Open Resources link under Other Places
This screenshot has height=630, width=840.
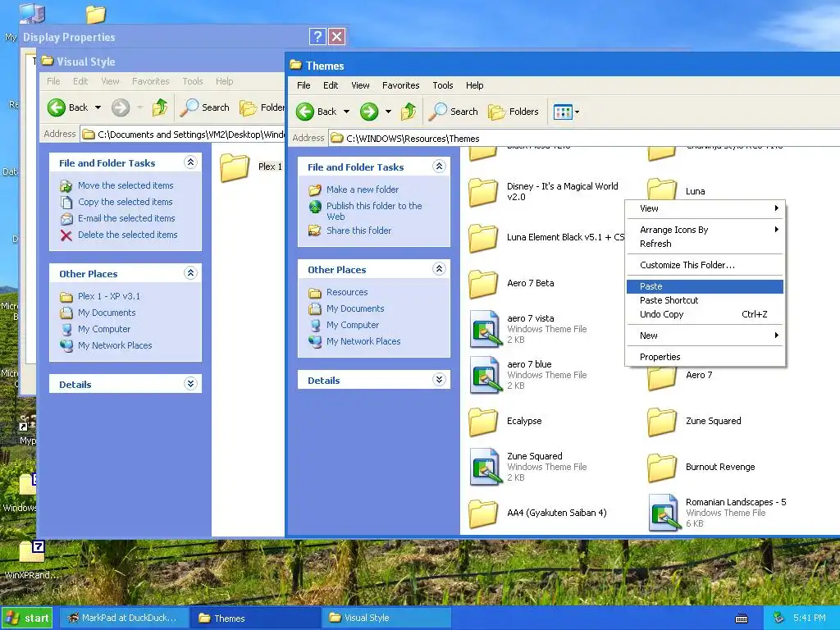(x=347, y=293)
